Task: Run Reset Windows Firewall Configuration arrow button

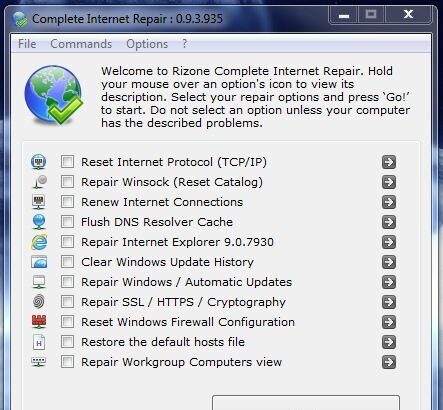Action: (x=389, y=322)
